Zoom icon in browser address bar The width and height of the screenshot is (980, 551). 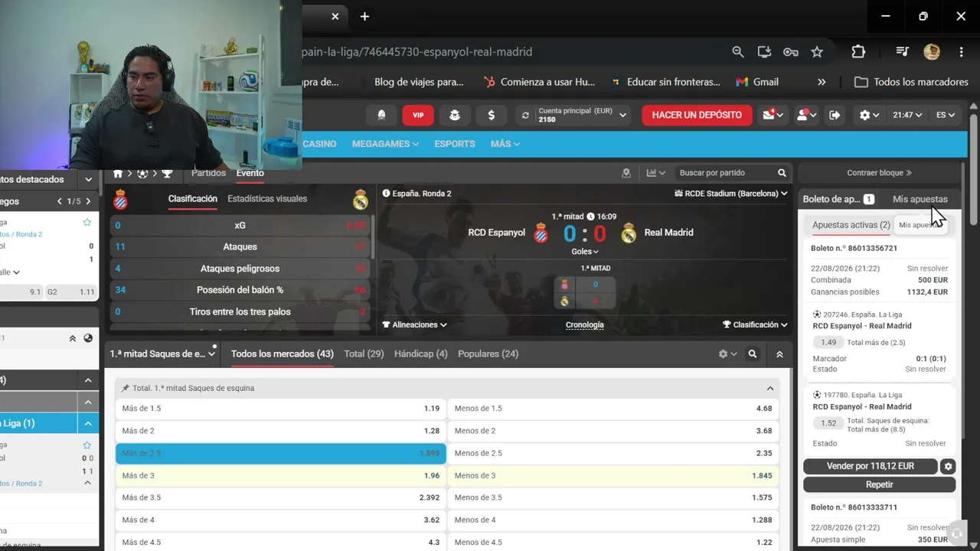point(738,52)
